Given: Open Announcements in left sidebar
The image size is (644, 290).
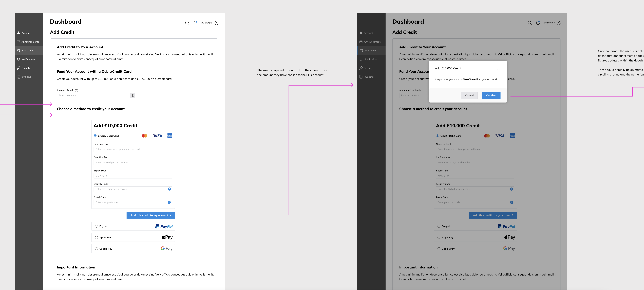Looking at the screenshot, I should (x=30, y=42).
